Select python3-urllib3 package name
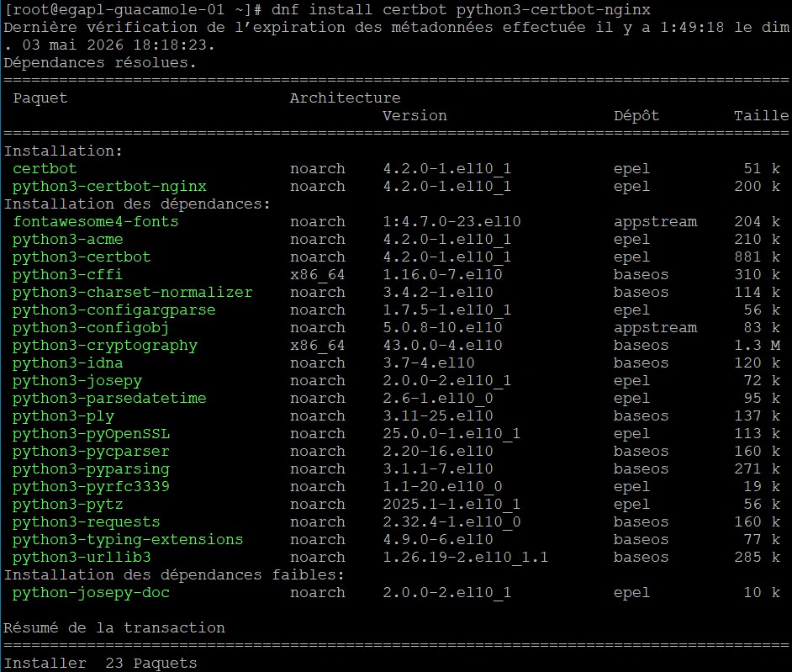Image resolution: width=792 pixels, height=672 pixels. tap(82, 558)
